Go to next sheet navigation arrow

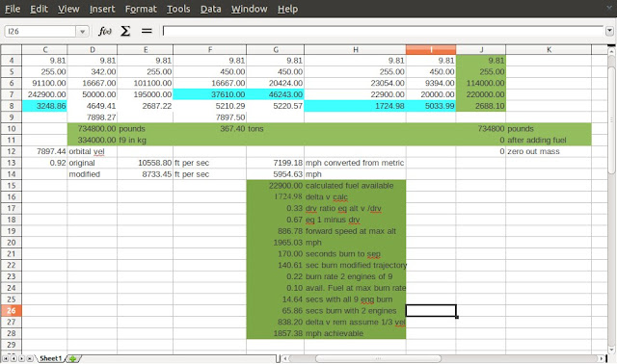point(21,358)
